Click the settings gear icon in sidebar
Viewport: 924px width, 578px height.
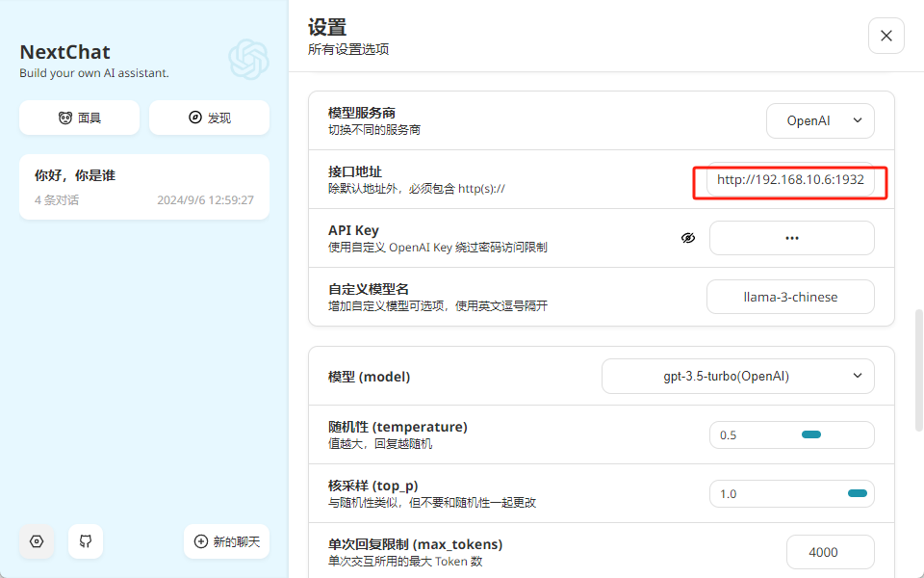click(x=37, y=541)
